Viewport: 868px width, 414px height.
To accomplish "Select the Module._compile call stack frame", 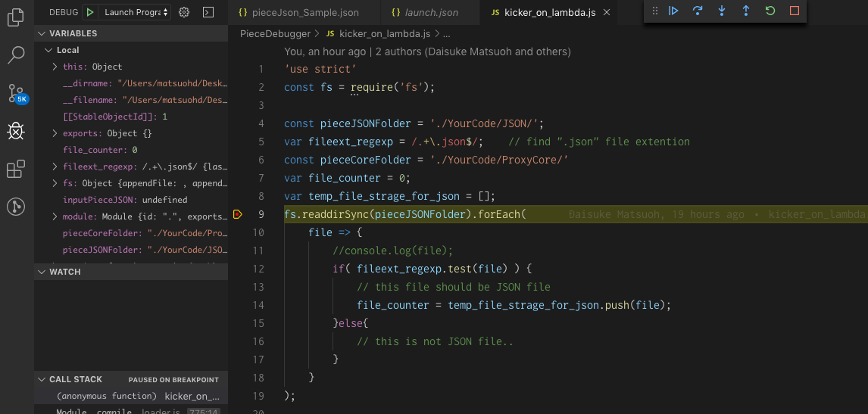I will click(x=130, y=411).
